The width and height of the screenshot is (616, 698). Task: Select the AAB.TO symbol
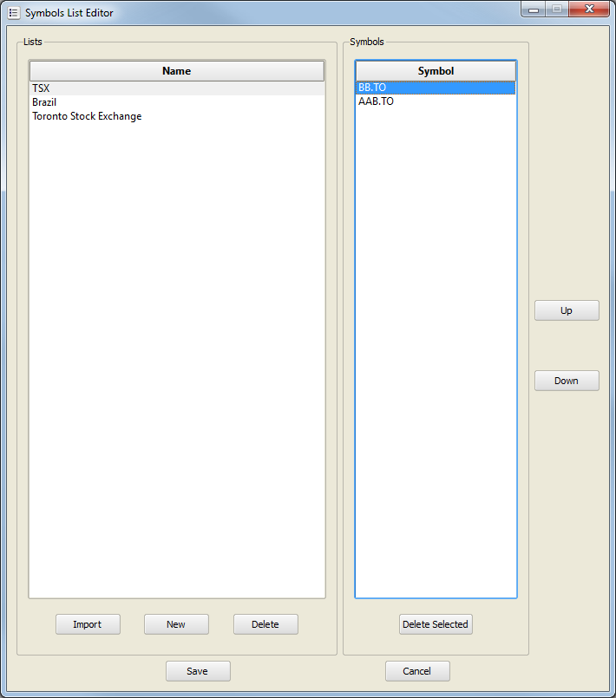[x=376, y=101]
